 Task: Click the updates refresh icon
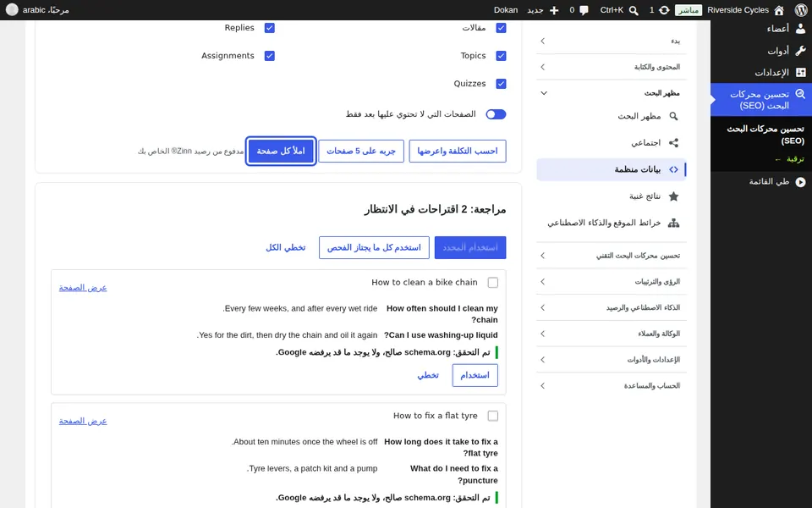coord(664,10)
